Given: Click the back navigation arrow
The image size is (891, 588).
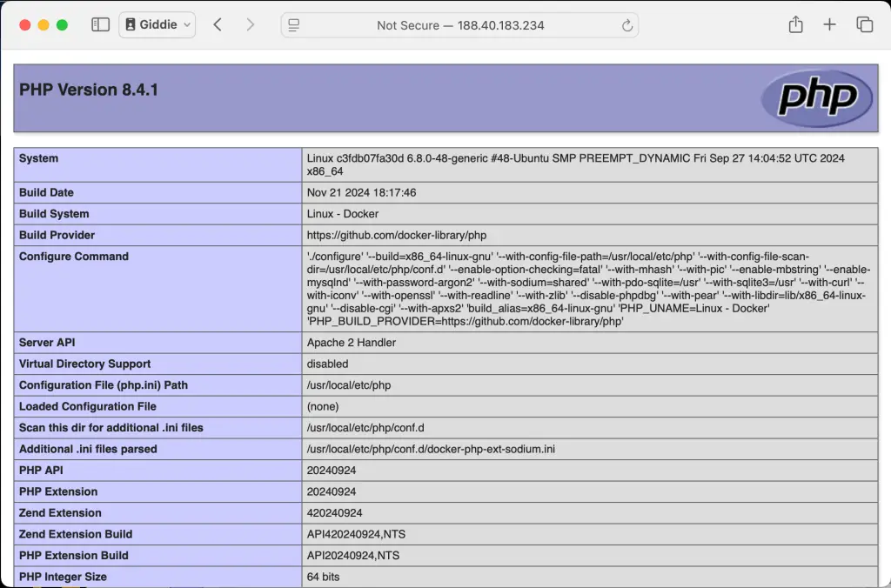Looking at the screenshot, I should (x=218, y=24).
